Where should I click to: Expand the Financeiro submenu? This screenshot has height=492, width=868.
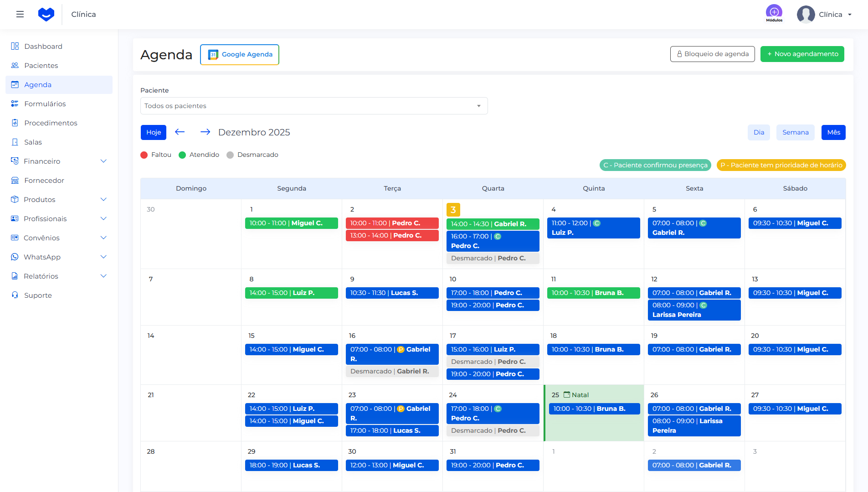(x=103, y=161)
